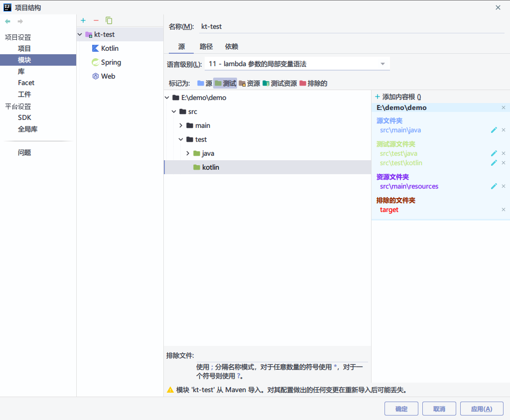Click the back navigation arrow

pyautogui.click(x=8, y=21)
